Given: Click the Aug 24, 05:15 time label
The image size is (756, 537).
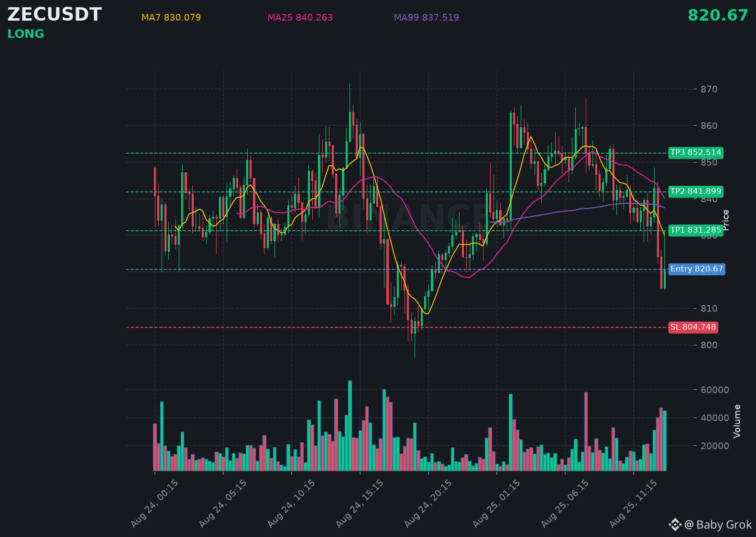Looking at the screenshot, I should coord(223,503).
